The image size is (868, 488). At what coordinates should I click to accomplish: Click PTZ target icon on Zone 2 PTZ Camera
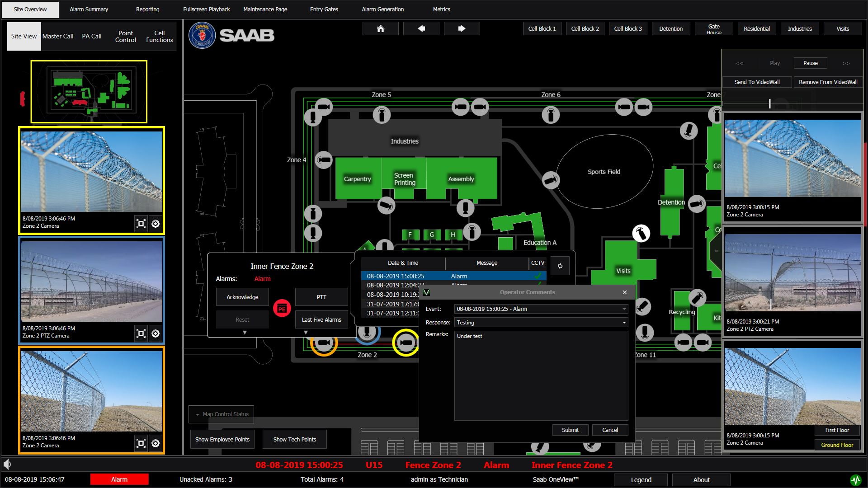click(155, 333)
